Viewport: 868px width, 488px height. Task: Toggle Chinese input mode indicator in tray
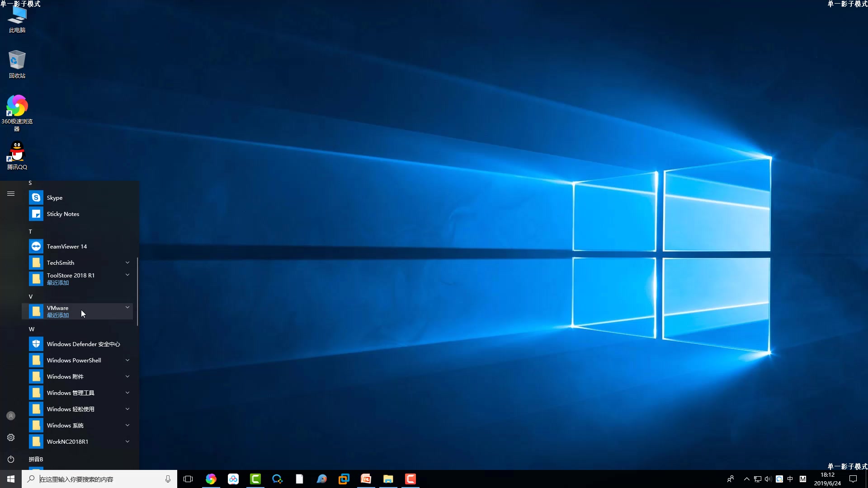pyautogui.click(x=790, y=479)
